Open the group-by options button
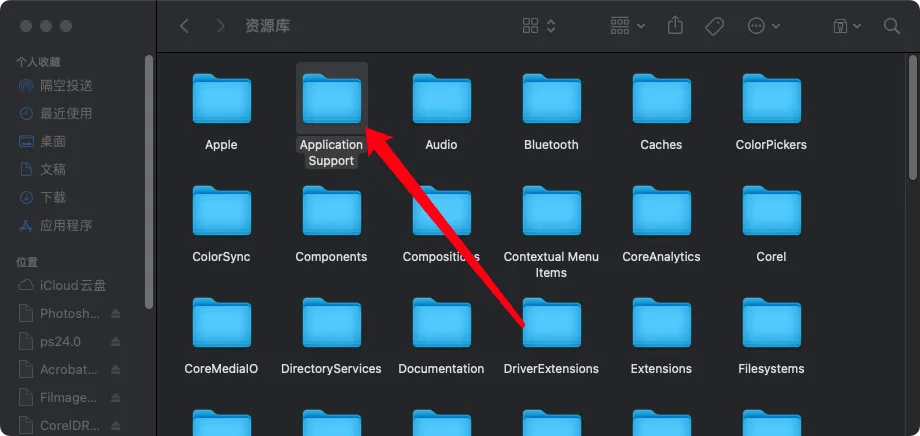Viewport: 920px width, 436px height. pyautogui.click(x=620, y=26)
